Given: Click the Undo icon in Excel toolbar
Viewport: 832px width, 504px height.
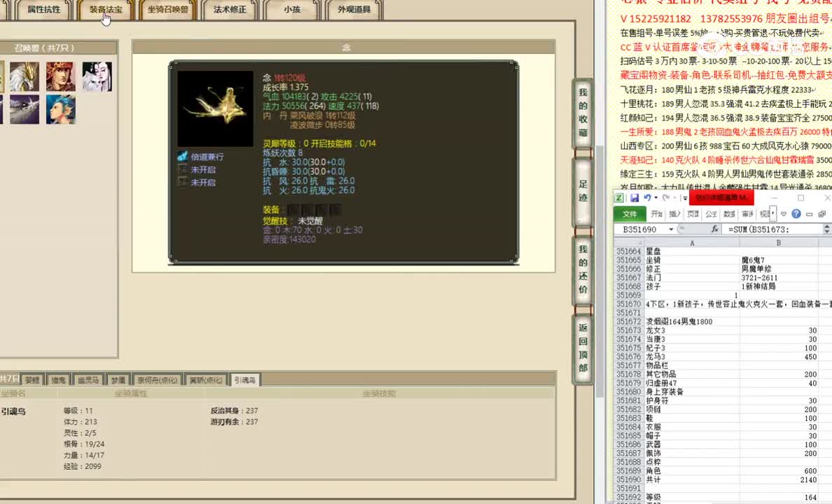Looking at the screenshot, I should pyautogui.click(x=648, y=197).
